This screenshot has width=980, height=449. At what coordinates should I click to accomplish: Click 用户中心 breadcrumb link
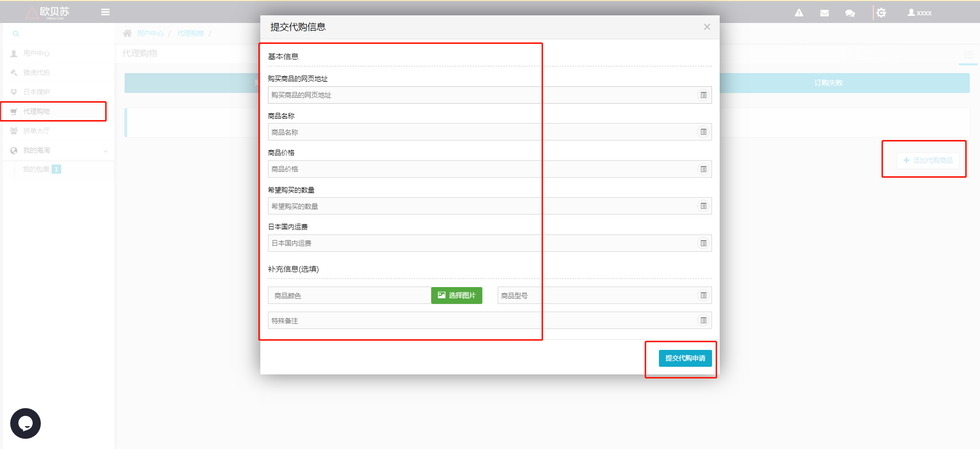point(150,34)
